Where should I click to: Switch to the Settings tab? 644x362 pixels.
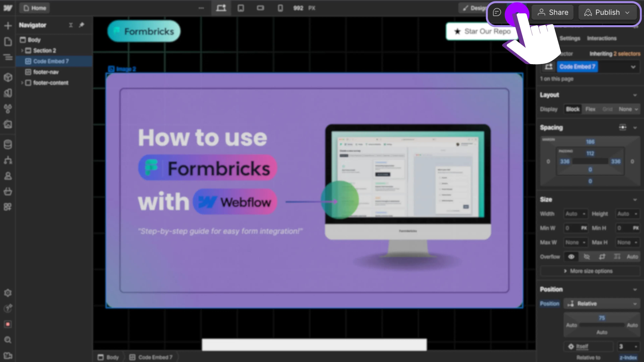570,38
